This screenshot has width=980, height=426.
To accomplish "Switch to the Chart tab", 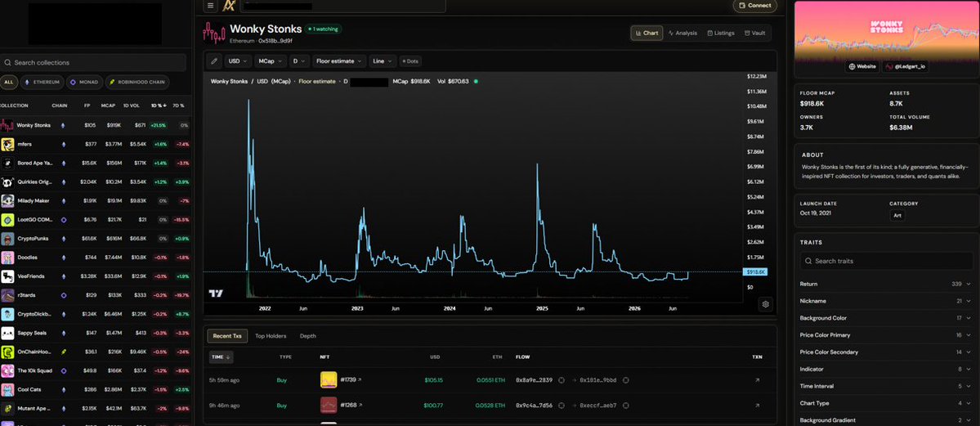I will coord(647,34).
